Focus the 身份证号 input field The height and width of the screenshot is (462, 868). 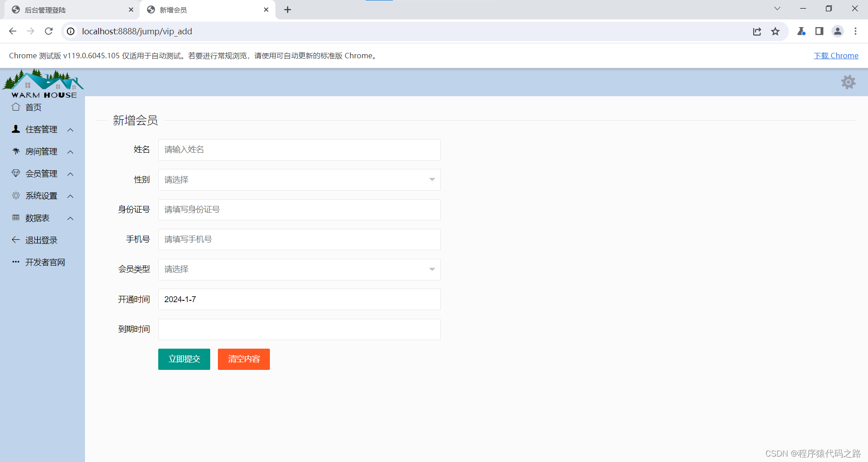(x=299, y=210)
